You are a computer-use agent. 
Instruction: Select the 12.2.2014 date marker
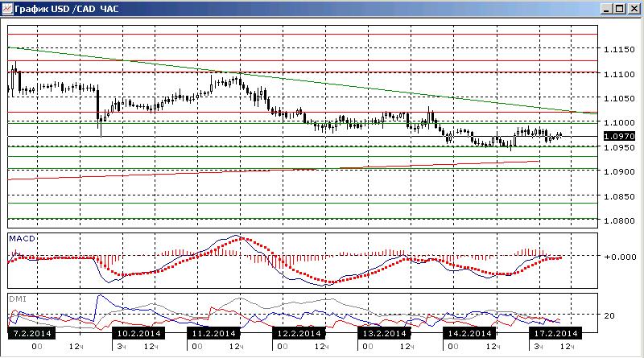point(299,333)
